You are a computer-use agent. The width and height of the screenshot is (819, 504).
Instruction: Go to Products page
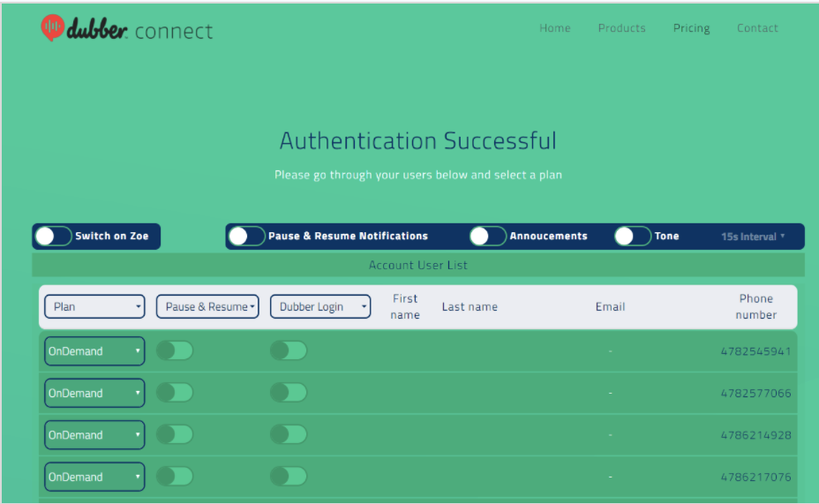click(621, 28)
